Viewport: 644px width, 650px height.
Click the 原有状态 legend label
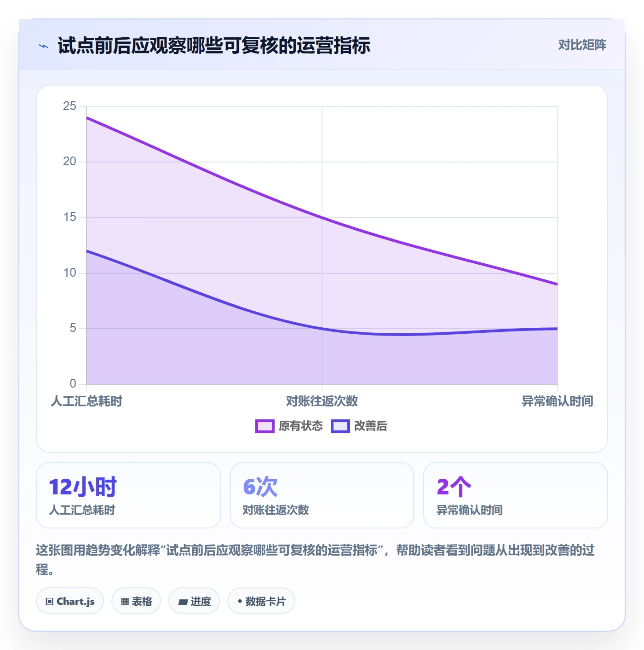click(x=301, y=426)
